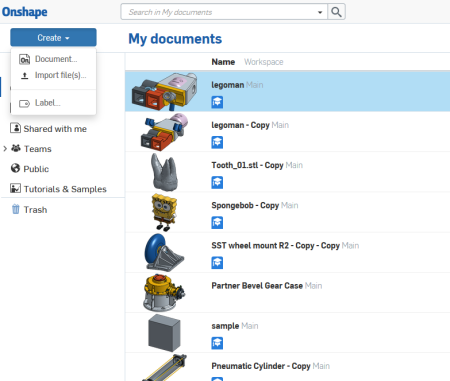450x381 pixels.
Task: Click education badge under Spongebob - Copy
Action: pyautogui.click(x=217, y=223)
